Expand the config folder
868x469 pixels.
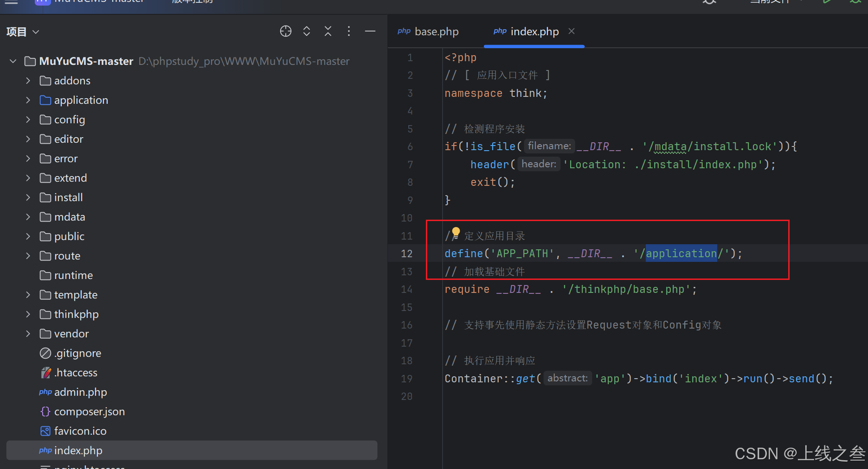[28, 120]
